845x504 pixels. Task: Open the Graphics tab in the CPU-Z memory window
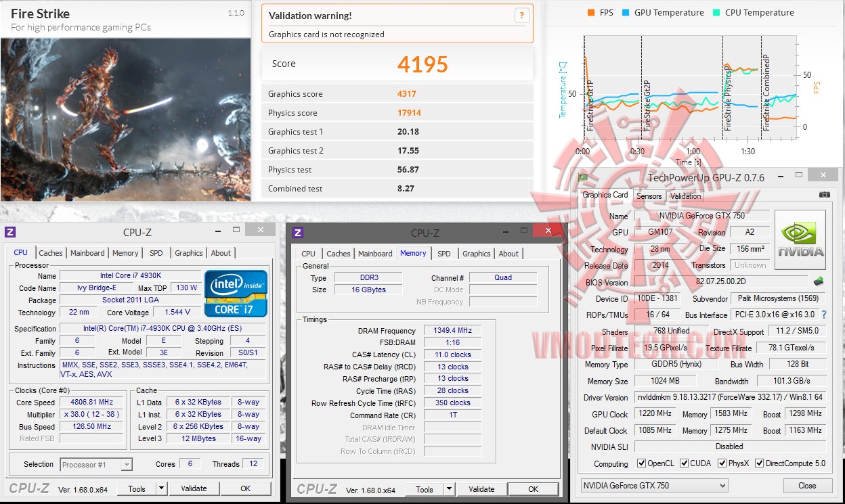(x=477, y=254)
